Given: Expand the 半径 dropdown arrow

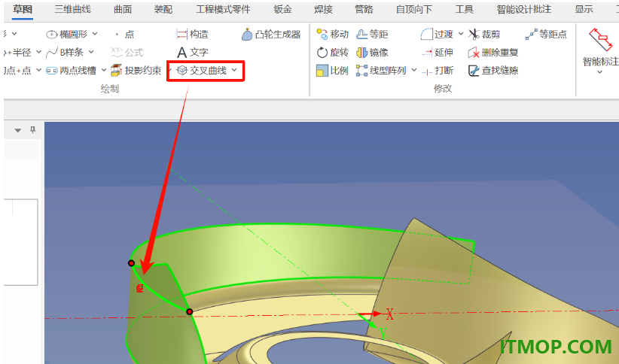Looking at the screenshot, I should point(38,52).
